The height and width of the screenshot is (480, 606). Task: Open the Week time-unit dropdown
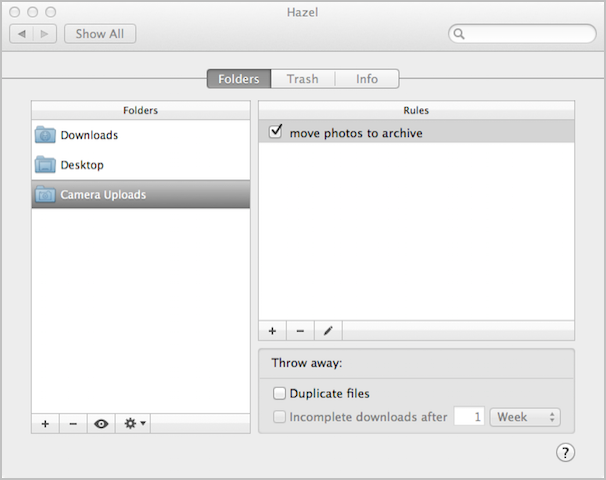coord(525,417)
